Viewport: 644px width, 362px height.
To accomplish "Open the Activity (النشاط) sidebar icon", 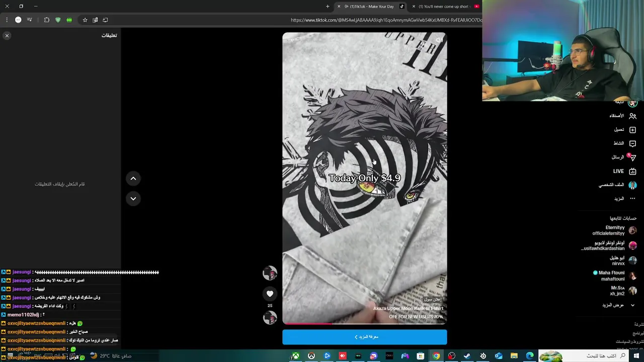I will (x=632, y=143).
